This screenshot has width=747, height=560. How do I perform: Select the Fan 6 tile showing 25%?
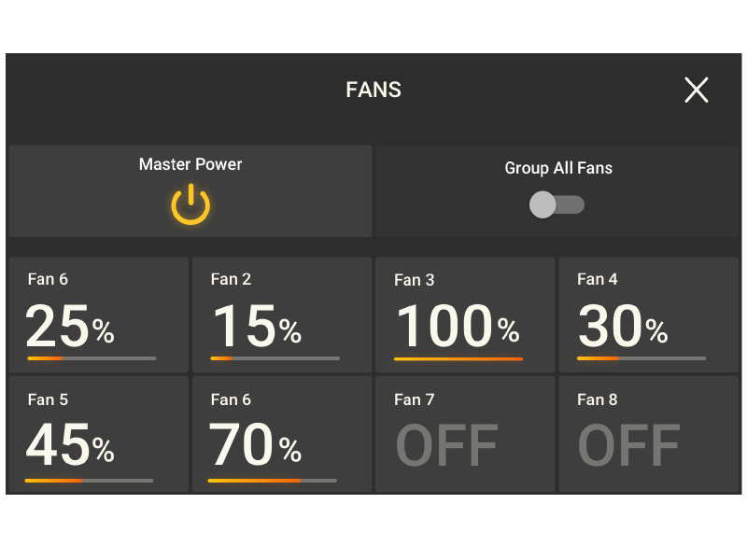pyautogui.click(x=98, y=315)
